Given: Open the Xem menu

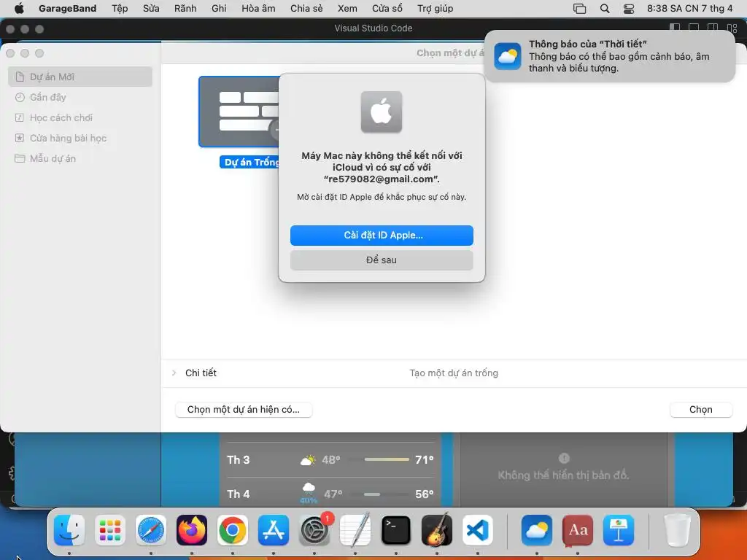Looking at the screenshot, I should point(347,8).
